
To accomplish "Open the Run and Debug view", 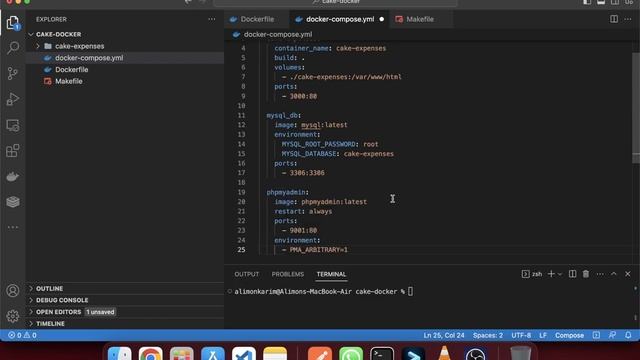I will click(13, 99).
